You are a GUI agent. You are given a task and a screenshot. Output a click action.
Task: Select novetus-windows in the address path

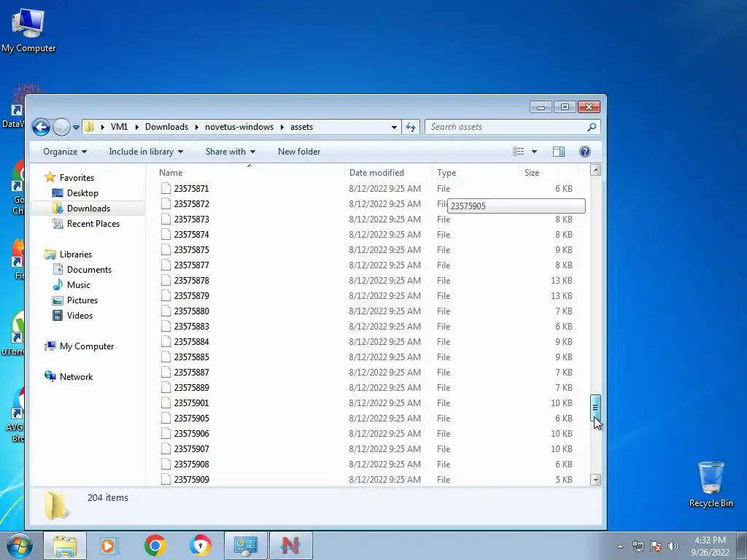pos(239,127)
